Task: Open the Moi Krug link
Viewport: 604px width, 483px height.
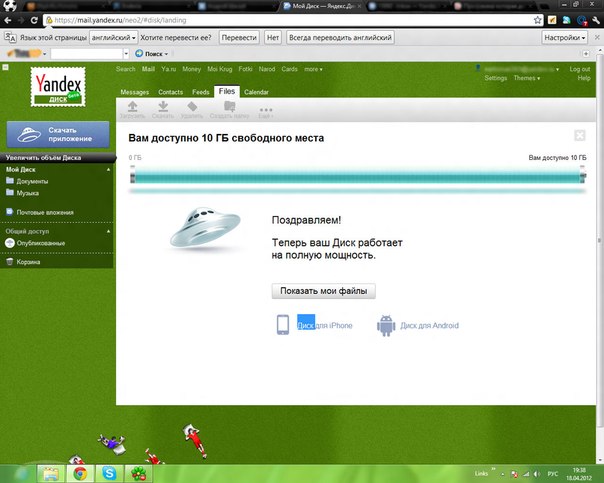Action: tap(220, 69)
